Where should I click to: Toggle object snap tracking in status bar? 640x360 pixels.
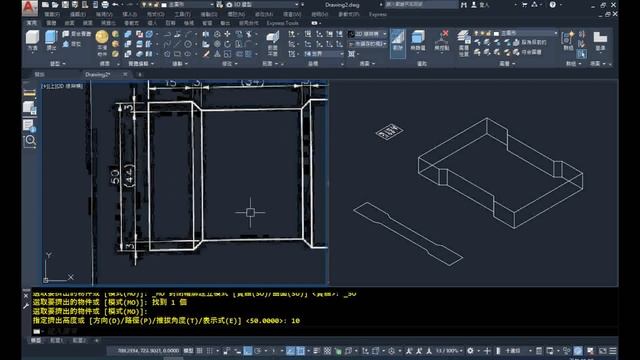tap(290, 351)
